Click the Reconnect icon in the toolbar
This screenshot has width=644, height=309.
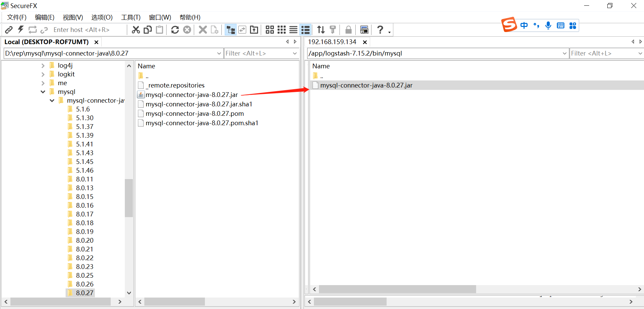click(x=33, y=30)
